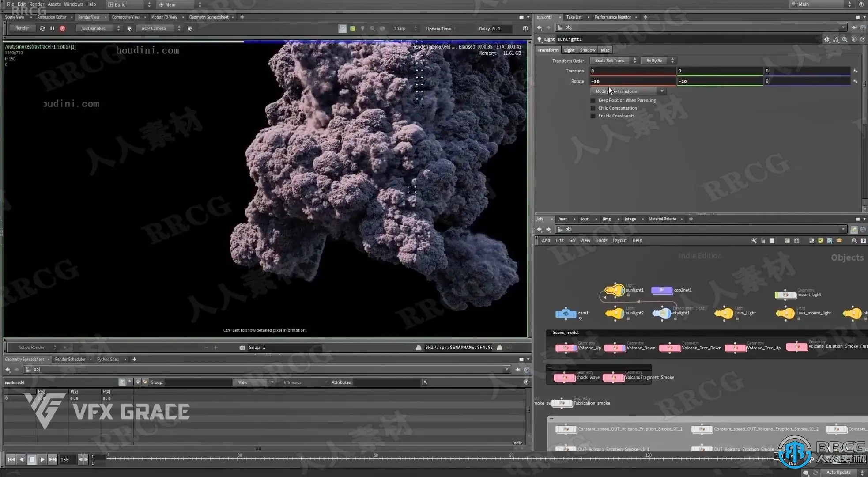Open parameter gear menu for sunlight1
This screenshot has width=868, height=477.
826,39
